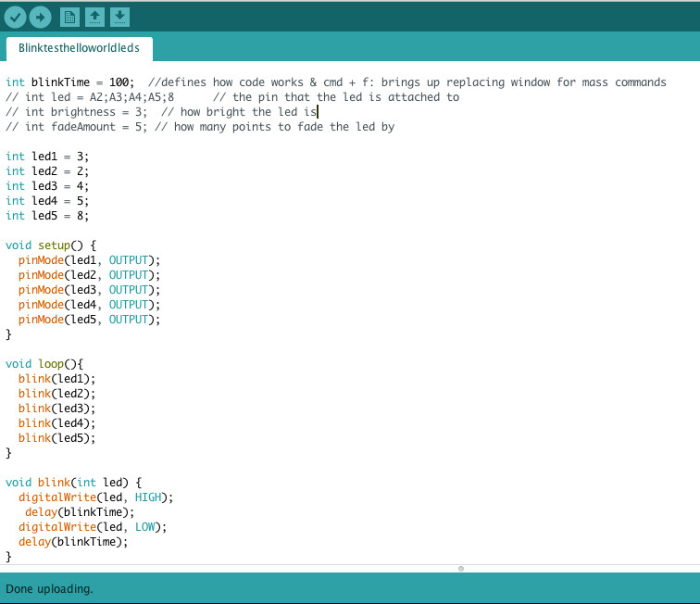
Task: Click the 'blink(led2);' line
Action: 56,394
